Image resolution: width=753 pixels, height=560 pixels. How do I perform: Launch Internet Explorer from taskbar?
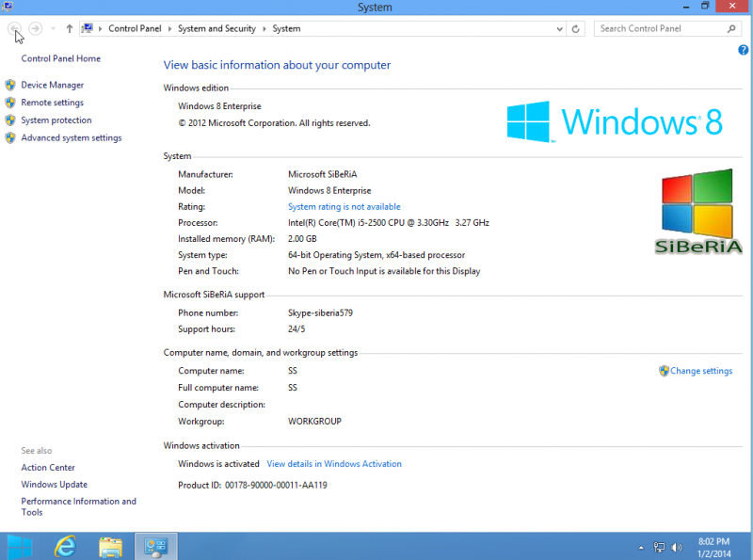65,547
